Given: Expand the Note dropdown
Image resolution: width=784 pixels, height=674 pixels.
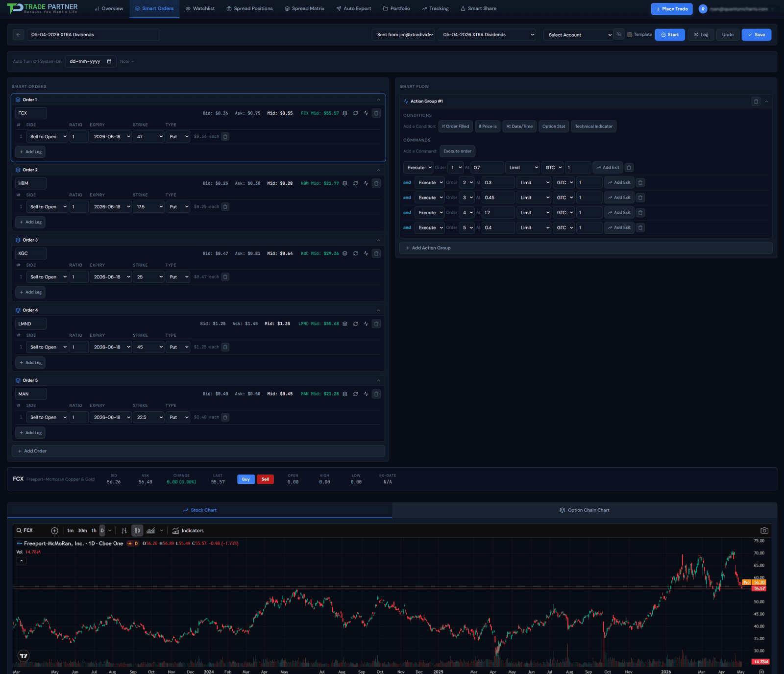Looking at the screenshot, I should [x=127, y=62].
